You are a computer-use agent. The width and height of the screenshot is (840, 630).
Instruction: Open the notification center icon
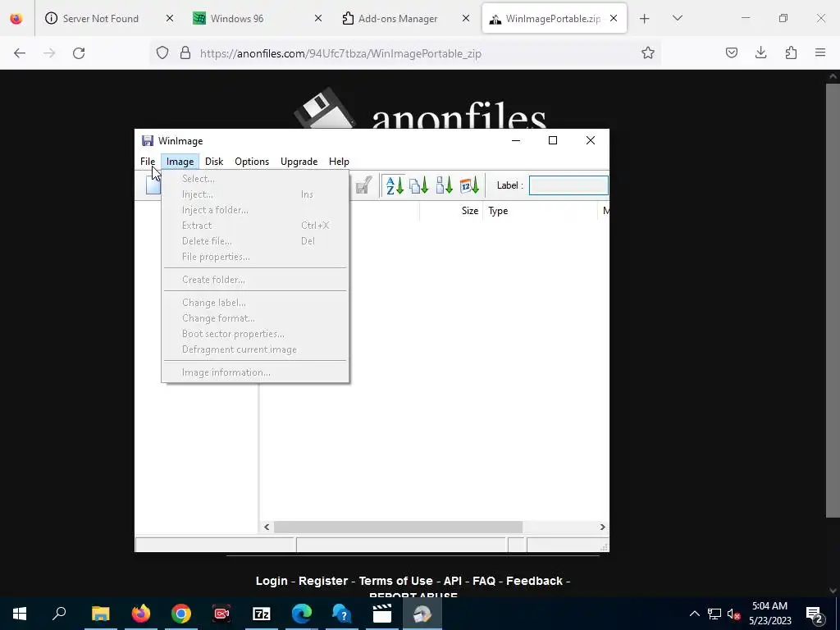point(815,614)
